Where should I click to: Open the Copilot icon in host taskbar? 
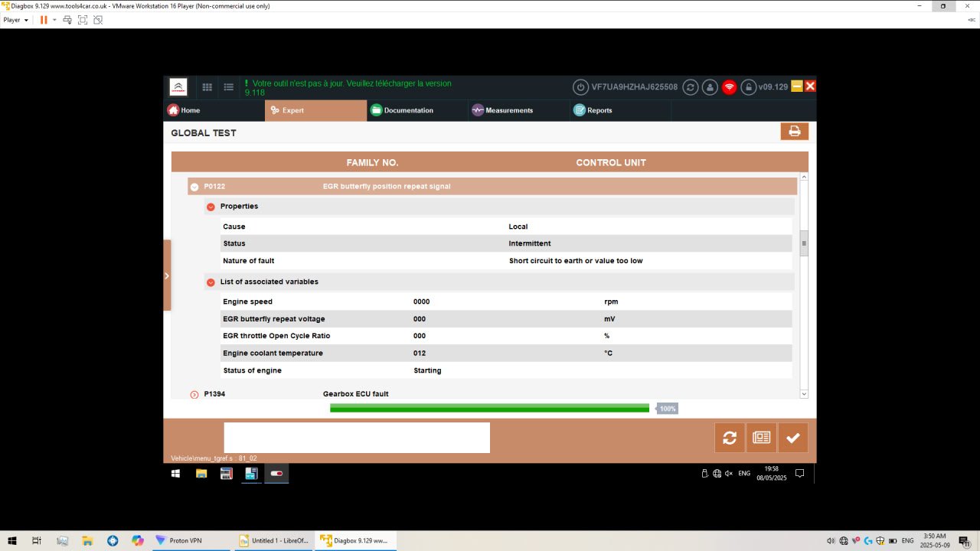pyautogui.click(x=138, y=540)
